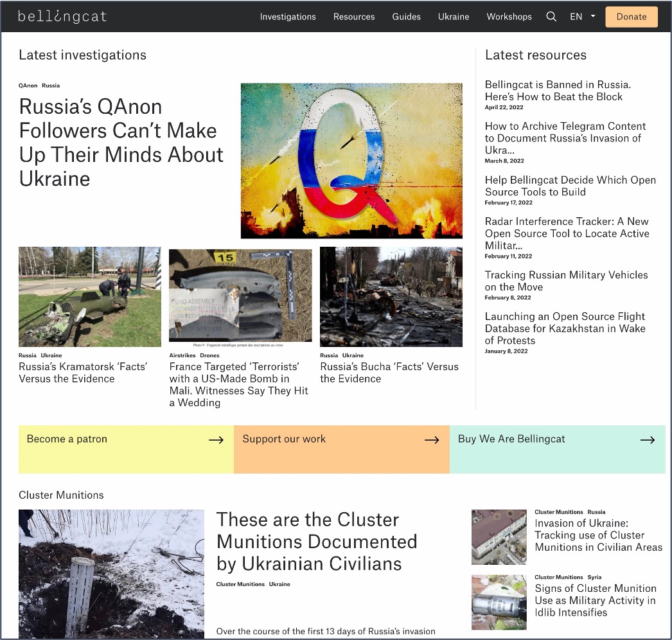672x640 pixels.
Task: Read Russia's Kramatorsk 'Facts' Versus the Evidence
Action: pyautogui.click(x=83, y=373)
